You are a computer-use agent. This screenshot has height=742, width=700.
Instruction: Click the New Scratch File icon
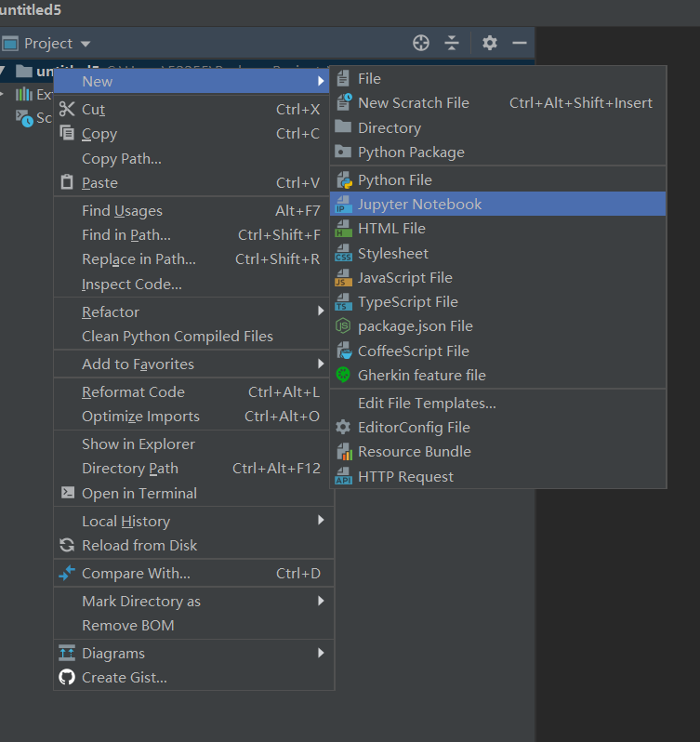click(x=343, y=102)
